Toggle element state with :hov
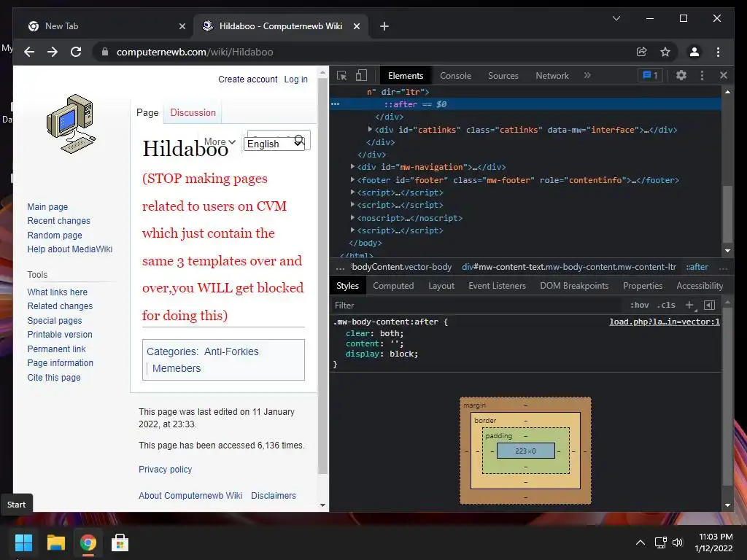The width and height of the screenshot is (747, 560). pos(639,305)
